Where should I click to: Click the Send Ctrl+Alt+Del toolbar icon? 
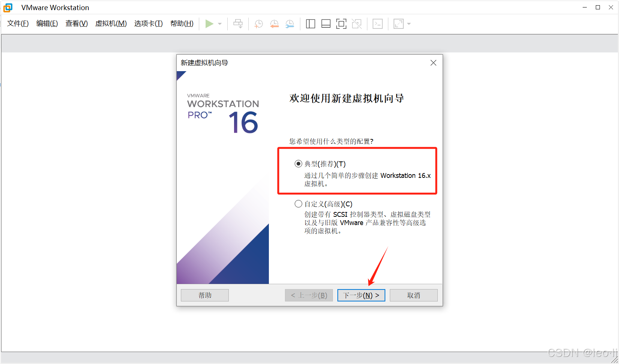pos(238,24)
